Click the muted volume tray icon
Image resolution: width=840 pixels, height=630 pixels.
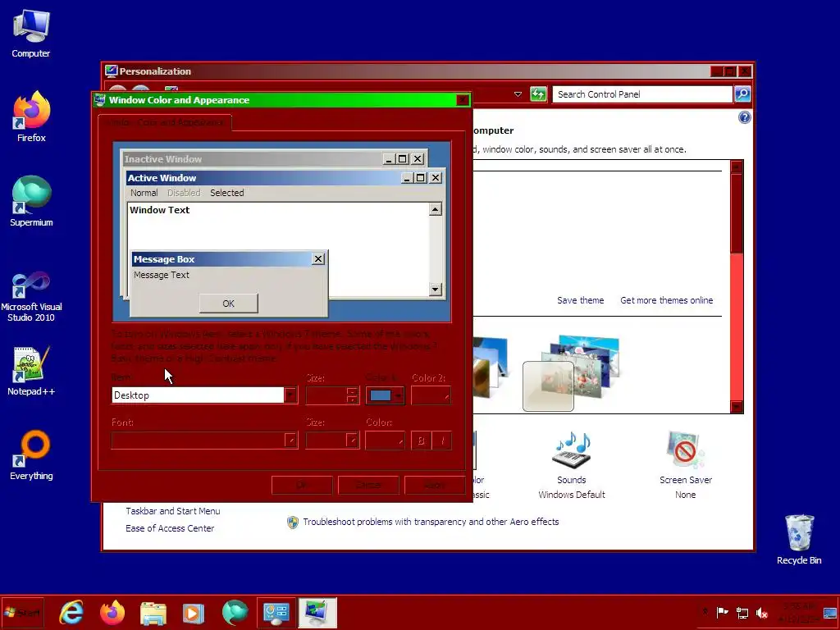[x=762, y=612]
